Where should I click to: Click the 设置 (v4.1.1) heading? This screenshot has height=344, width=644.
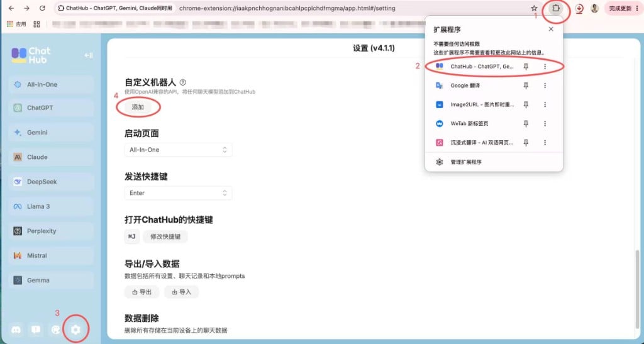click(x=374, y=48)
